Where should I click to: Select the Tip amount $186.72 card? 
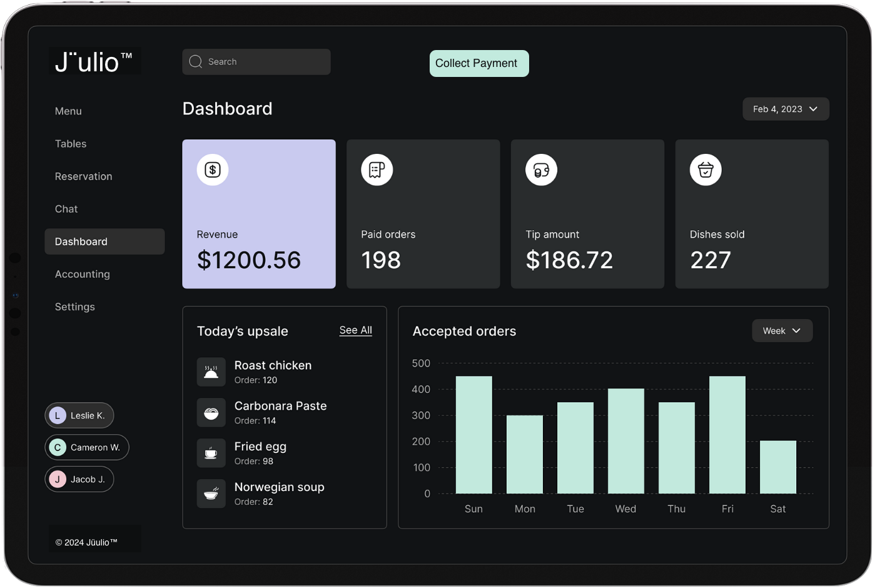(588, 214)
